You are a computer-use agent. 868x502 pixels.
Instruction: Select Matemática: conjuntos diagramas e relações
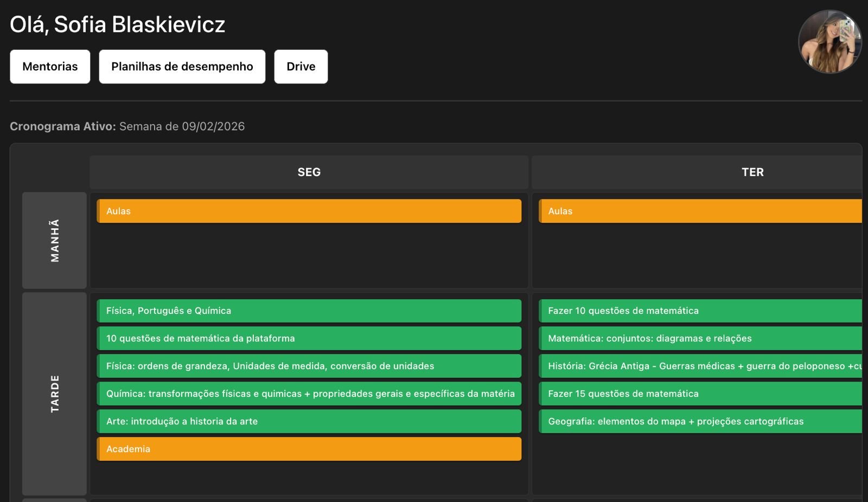(700, 338)
